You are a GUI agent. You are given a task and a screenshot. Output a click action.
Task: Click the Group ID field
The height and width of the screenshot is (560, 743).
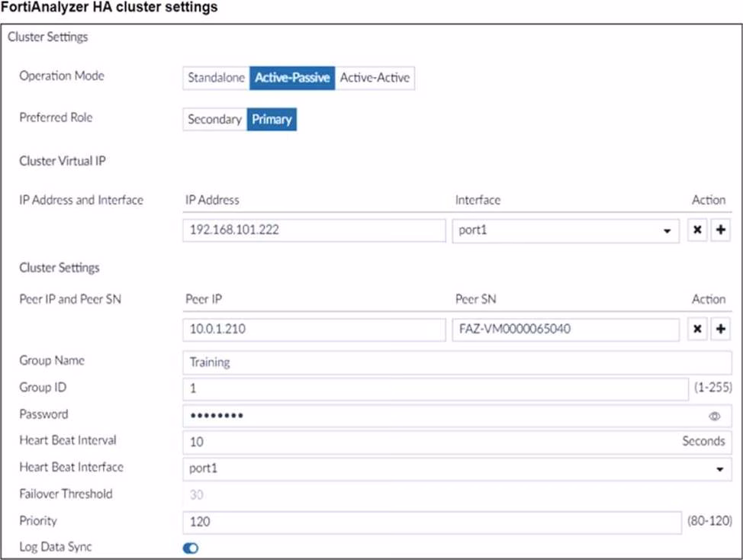click(x=435, y=388)
